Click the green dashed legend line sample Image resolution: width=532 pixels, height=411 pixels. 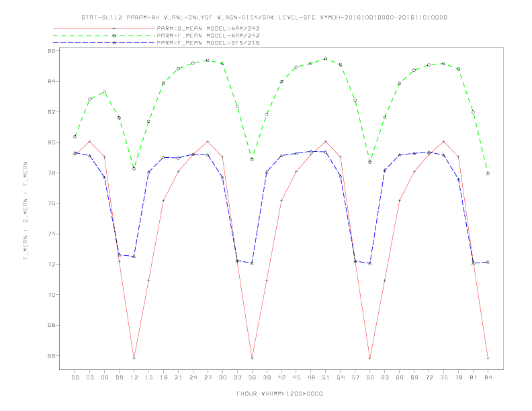click(104, 36)
